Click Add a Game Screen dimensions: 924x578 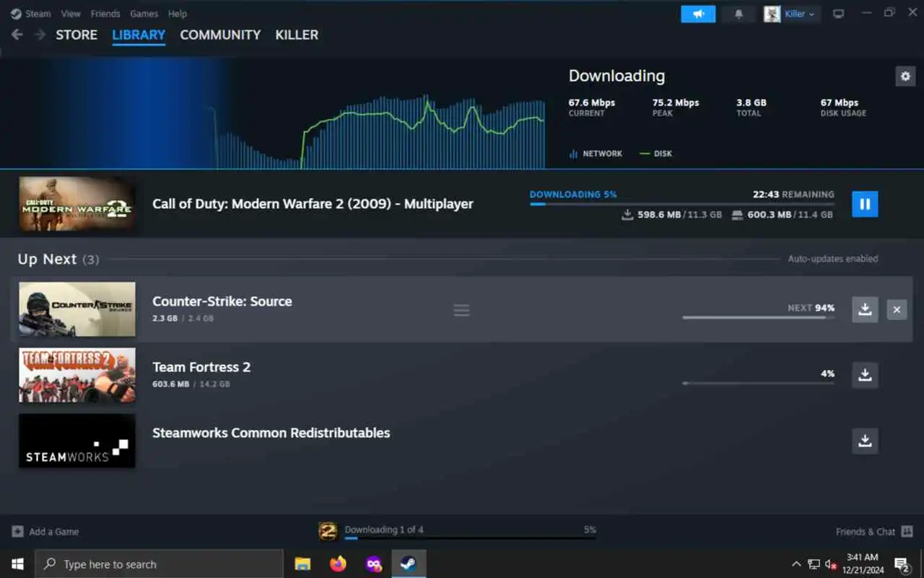pyautogui.click(x=45, y=532)
